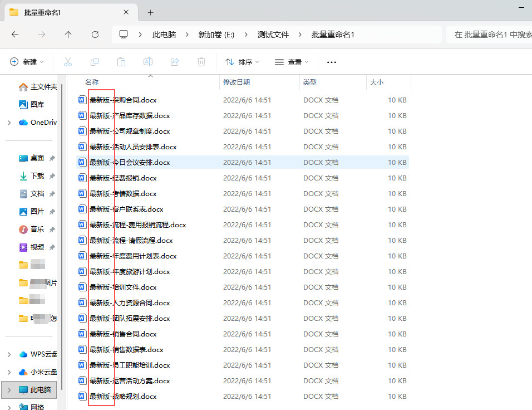This screenshot has height=410, width=532.
Task: Click the Rename toolbar icon
Action: click(x=148, y=62)
